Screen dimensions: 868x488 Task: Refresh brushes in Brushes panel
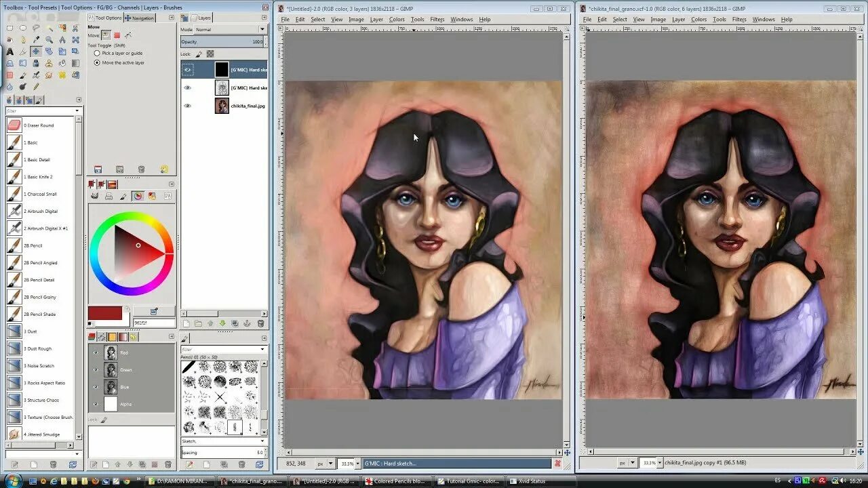pos(260,464)
